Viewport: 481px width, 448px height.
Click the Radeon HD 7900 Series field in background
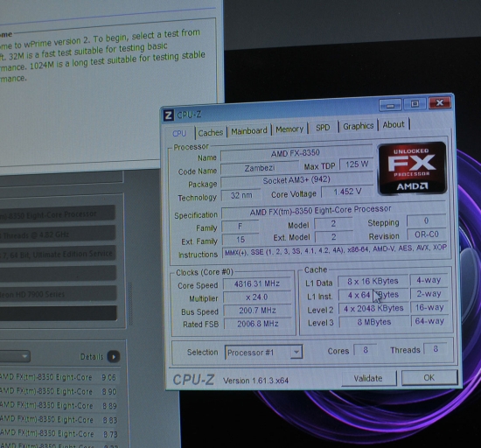(59, 293)
